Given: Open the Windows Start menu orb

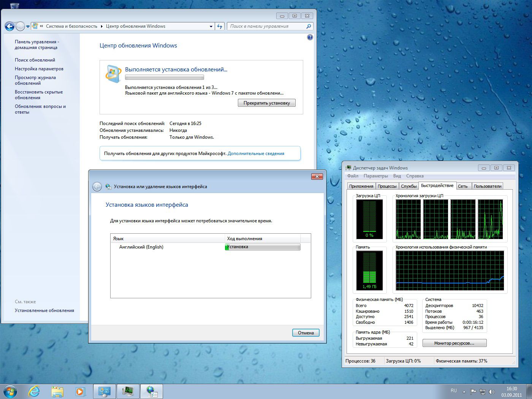Looking at the screenshot, I should click(x=10, y=391).
